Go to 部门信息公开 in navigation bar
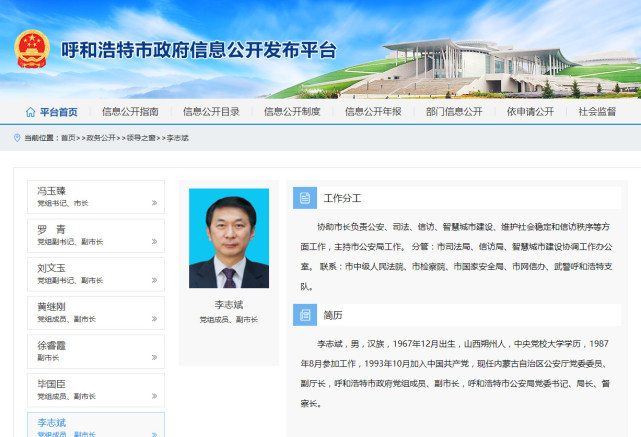The height and width of the screenshot is (437, 641). 454,112
